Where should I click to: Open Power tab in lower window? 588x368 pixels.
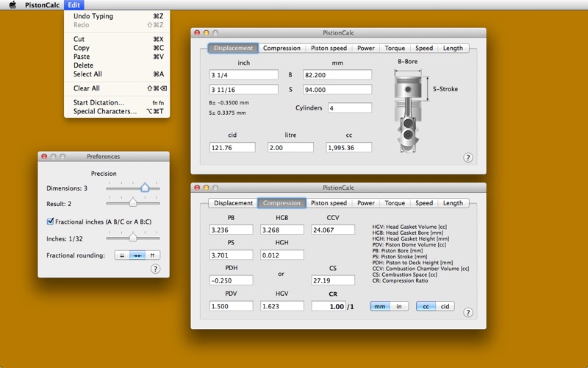(x=366, y=203)
